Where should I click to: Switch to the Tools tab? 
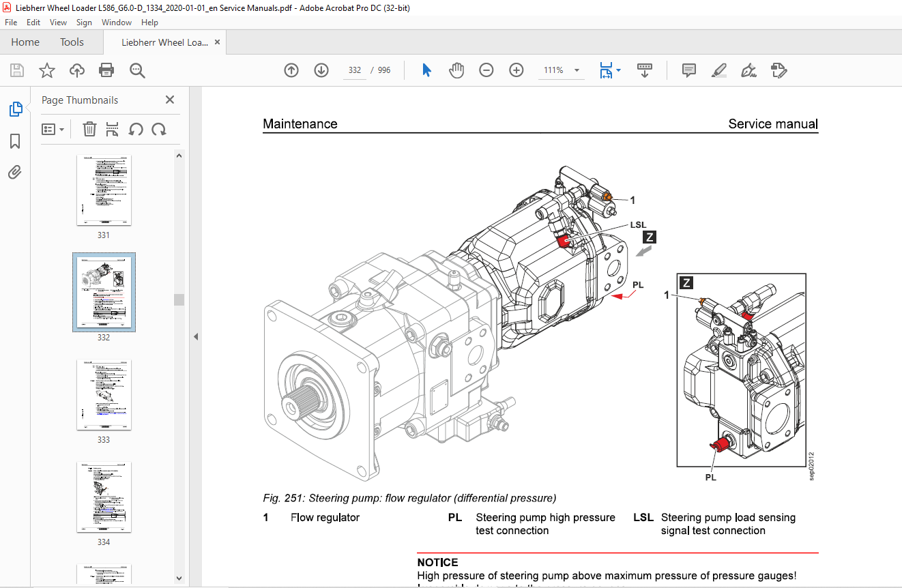(x=72, y=42)
